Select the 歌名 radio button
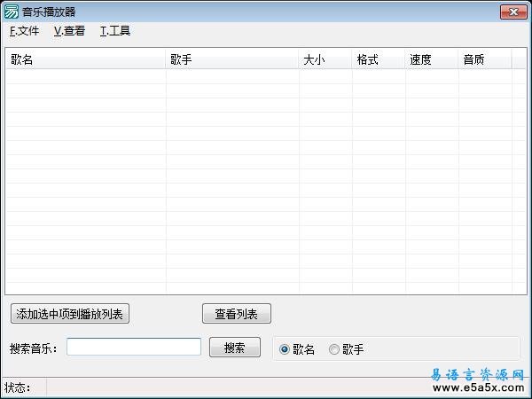The height and width of the screenshot is (399, 532). click(x=297, y=349)
